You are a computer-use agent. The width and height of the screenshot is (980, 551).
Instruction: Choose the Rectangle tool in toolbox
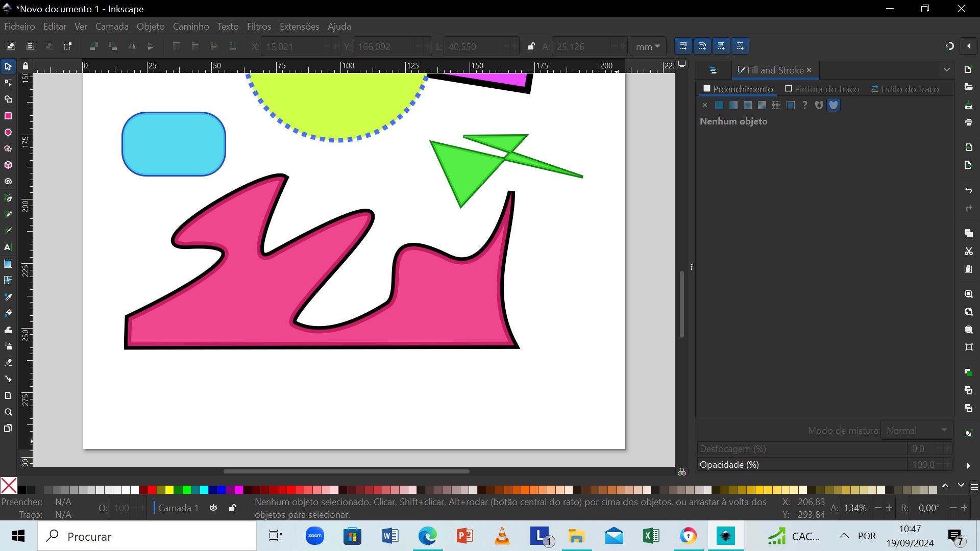click(8, 116)
